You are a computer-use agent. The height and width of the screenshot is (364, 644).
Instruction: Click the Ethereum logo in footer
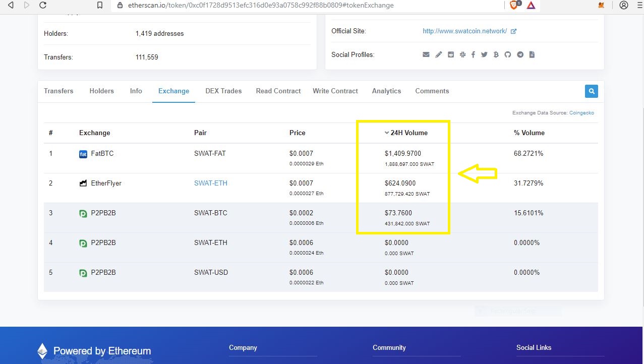43,351
